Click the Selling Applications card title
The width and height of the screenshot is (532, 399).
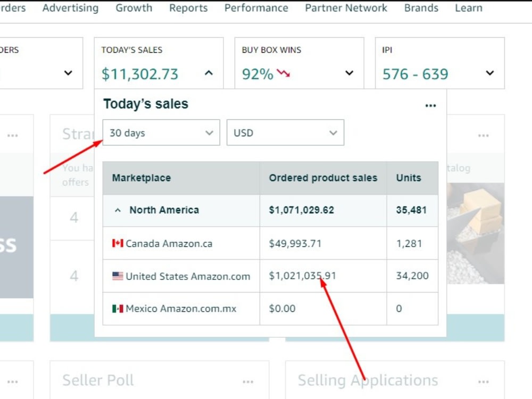(x=368, y=380)
